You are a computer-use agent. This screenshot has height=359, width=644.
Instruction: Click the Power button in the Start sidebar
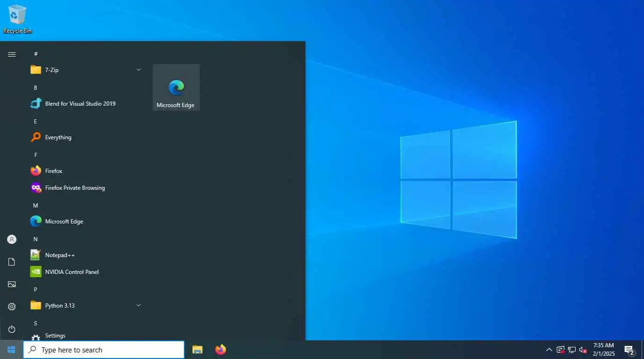pos(12,329)
